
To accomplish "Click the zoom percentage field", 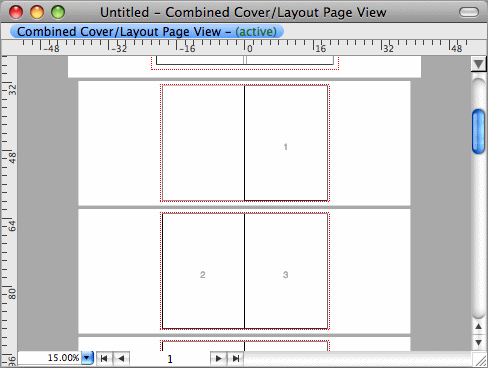I will (50, 358).
